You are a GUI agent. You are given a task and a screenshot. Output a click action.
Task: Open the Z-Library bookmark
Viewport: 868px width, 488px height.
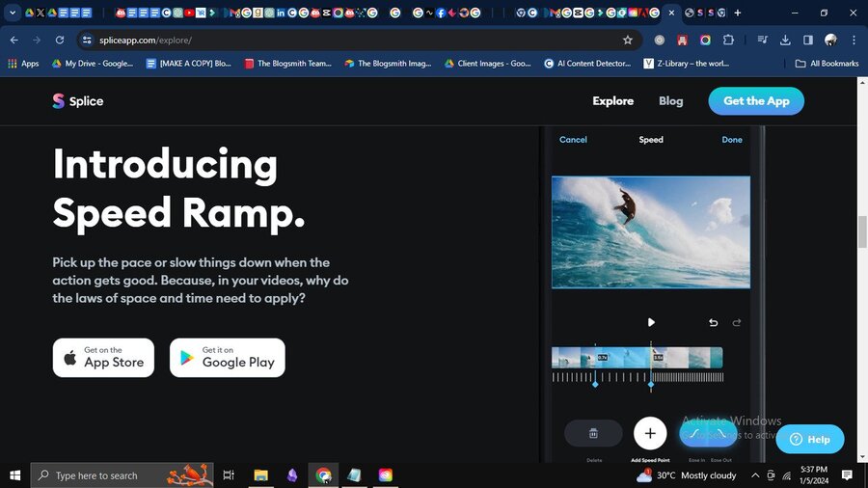click(x=687, y=64)
